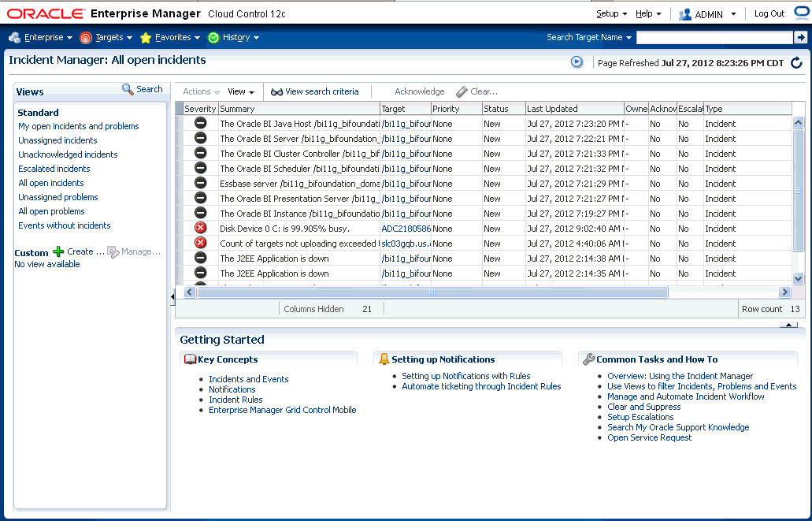Viewport: 812px width, 521px height.
Task: Open the Setup dropdown menu
Action: 612,14
